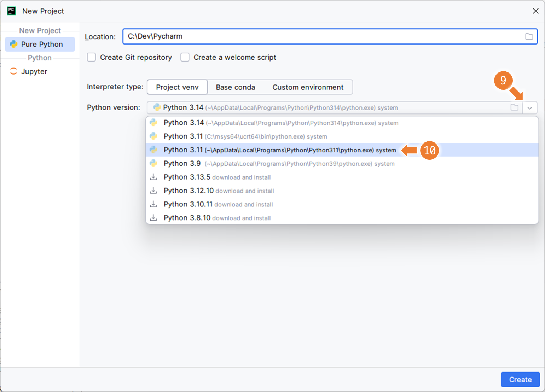Click Python icon of Python 3.9 entry
This screenshot has width=545, height=392.
[x=153, y=163]
